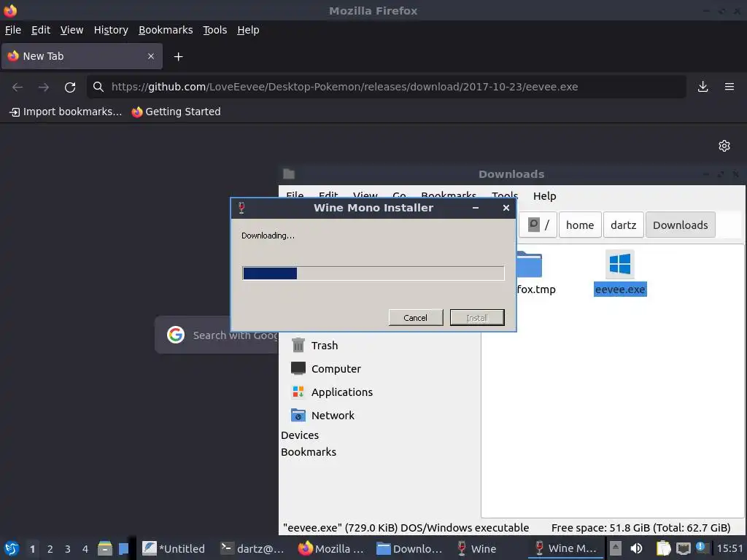
Task: Switch to *Untitled taskbar window
Action: [x=174, y=548]
